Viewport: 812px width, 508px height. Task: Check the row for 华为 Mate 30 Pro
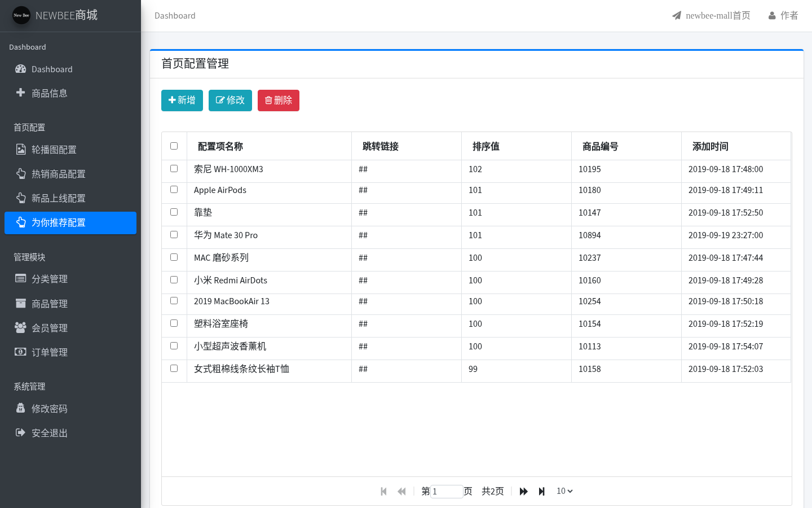[174, 234]
